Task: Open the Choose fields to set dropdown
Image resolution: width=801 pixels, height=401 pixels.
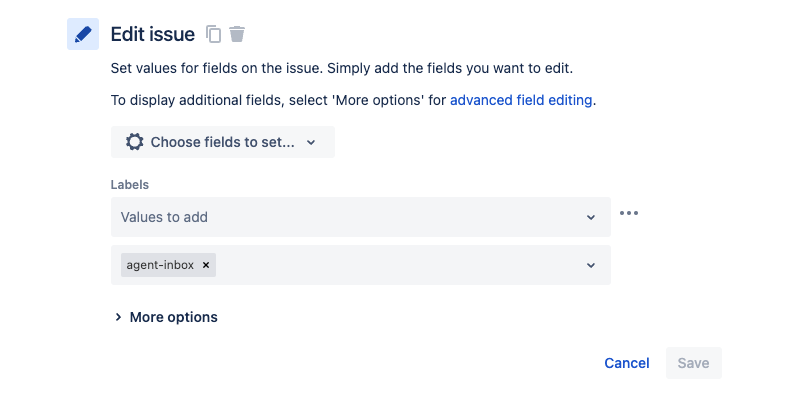Action: click(223, 142)
